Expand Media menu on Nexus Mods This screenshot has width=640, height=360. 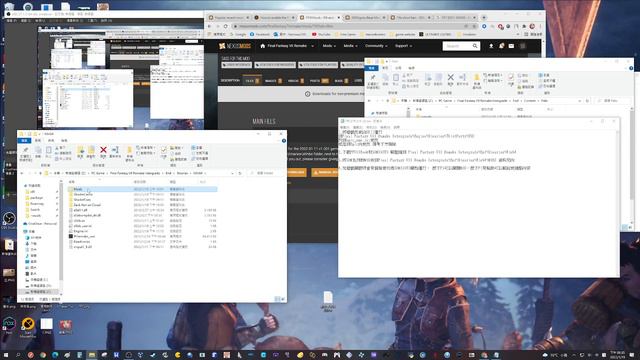[x=350, y=46]
